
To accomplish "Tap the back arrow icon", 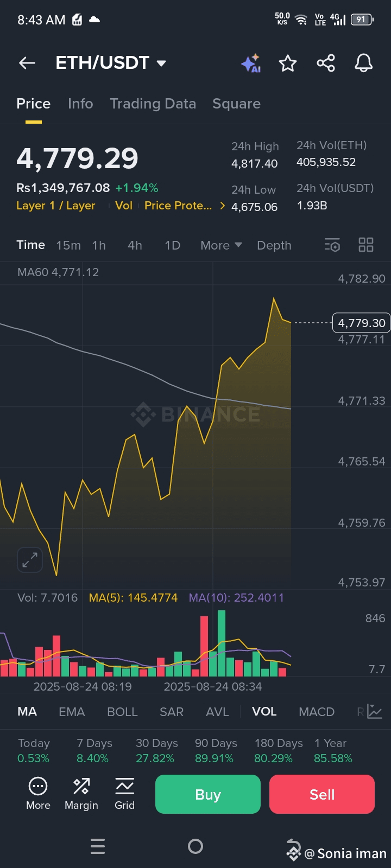I will (27, 63).
